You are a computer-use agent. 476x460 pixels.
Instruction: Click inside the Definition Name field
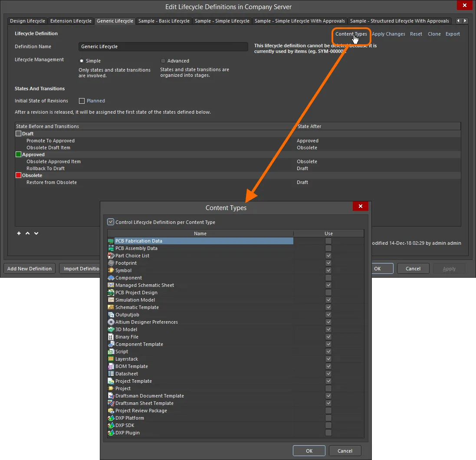tap(163, 46)
